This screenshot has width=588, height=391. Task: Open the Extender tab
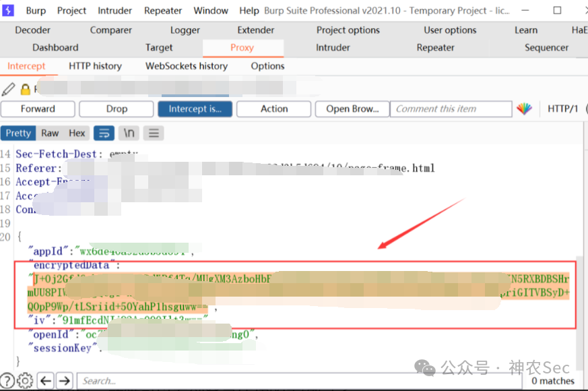pyautogui.click(x=256, y=30)
